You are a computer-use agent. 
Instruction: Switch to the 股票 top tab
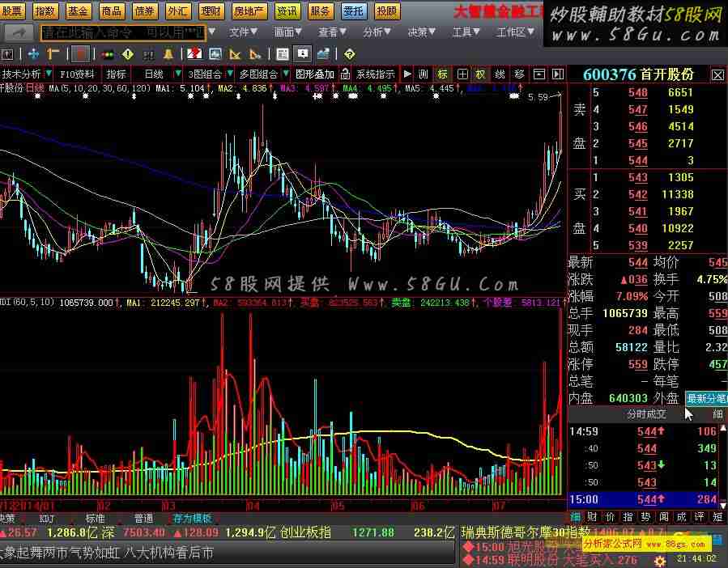pyautogui.click(x=11, y=11)
